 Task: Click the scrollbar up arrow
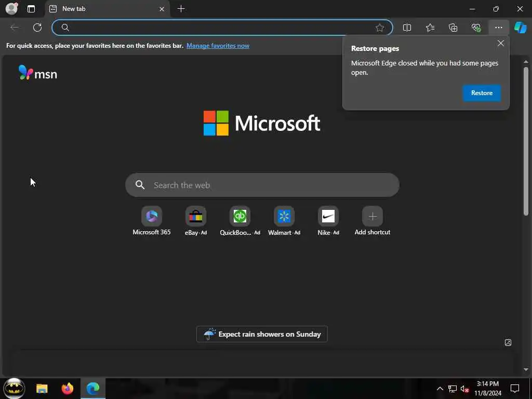526,62
